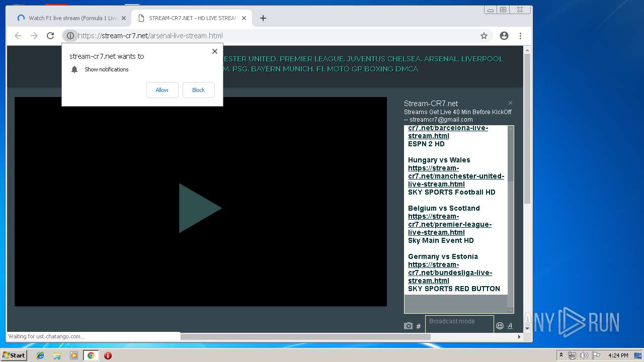Viewport: 644px width, 362px height.
Task: Click MOTO GP navigation item
Action: (x=345, y=69)
